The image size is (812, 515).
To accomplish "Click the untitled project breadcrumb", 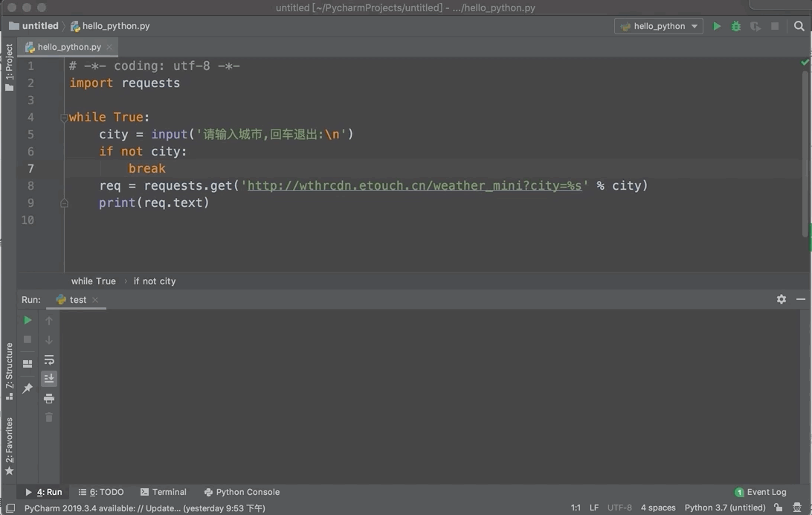I will tap(34, 26).
